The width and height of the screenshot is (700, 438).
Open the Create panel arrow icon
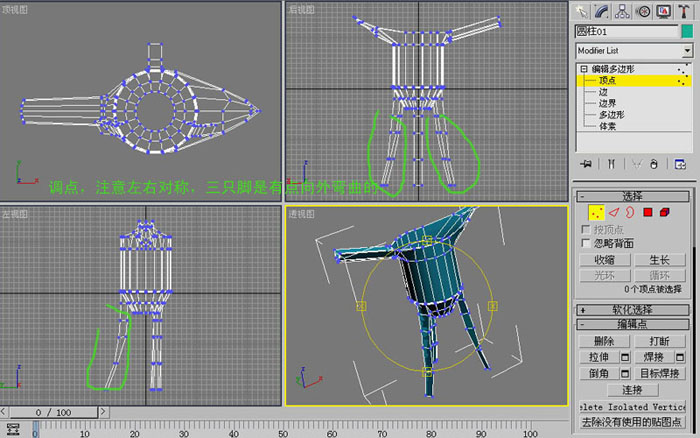click(x=581, y=11)
